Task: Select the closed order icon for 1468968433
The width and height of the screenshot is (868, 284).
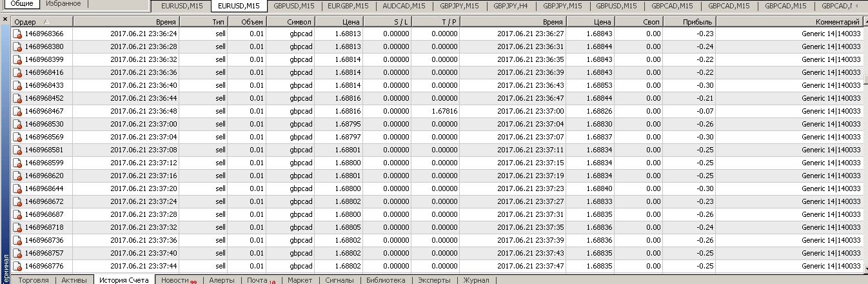Action: click(17, 85)
